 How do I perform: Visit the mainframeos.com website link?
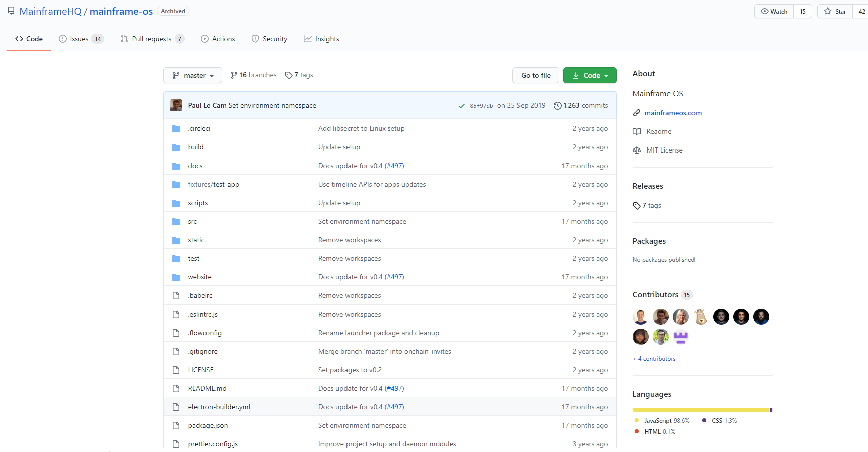coord(673,113)
